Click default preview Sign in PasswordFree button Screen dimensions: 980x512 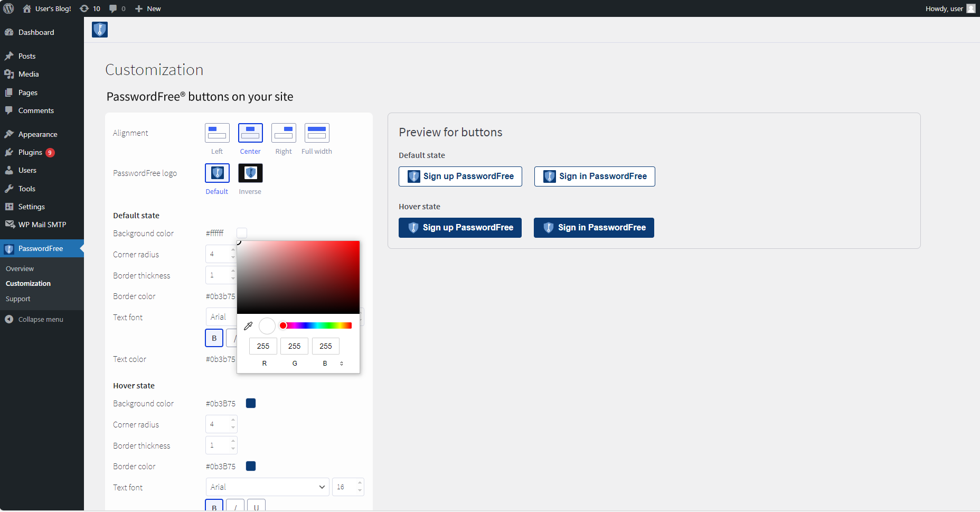(x=595, y=176)
